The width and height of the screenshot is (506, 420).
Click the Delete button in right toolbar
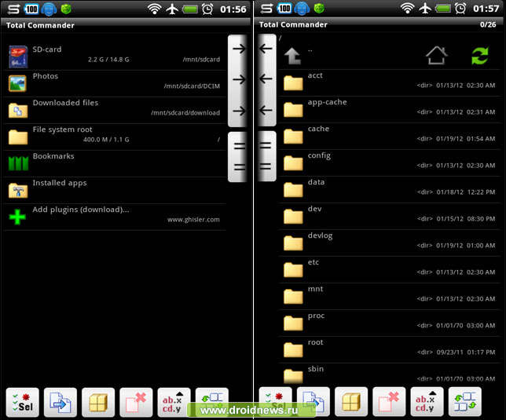pyautogui.click(x=389, y=402)
